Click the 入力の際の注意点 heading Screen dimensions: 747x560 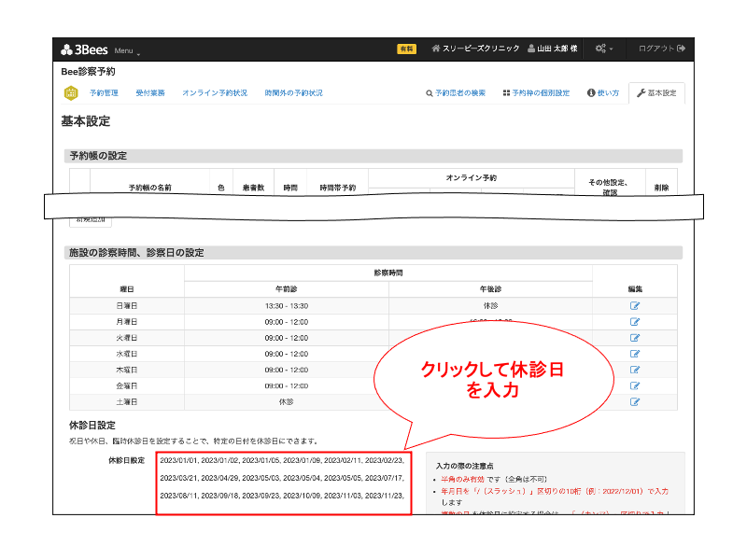(x=464, y=466)
